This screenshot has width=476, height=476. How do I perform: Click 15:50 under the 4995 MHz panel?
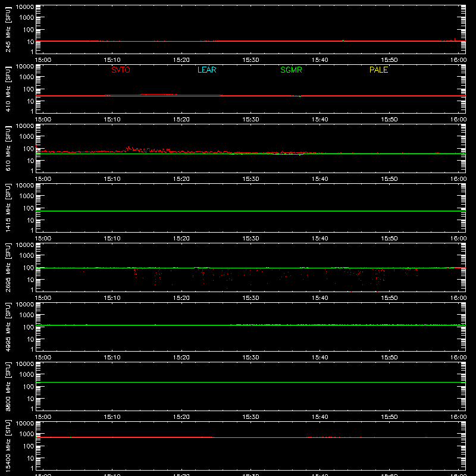pyautogui.click(x=389, y=358)
